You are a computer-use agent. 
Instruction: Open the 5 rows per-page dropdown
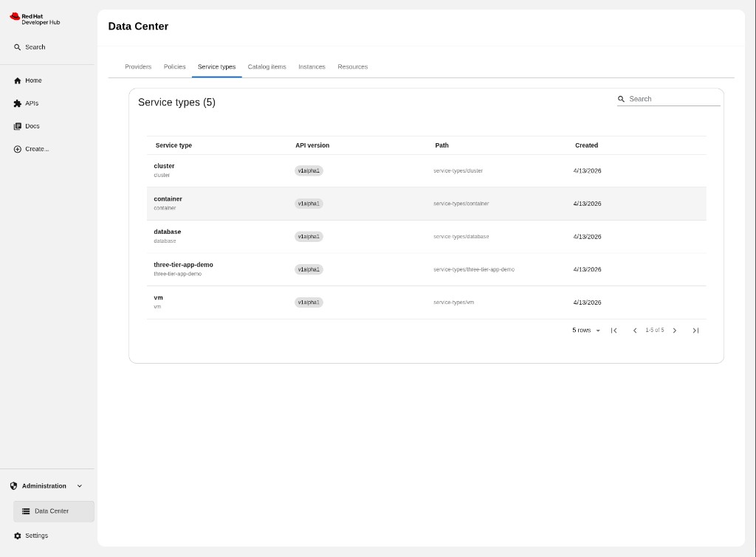[x=585, y=331]
